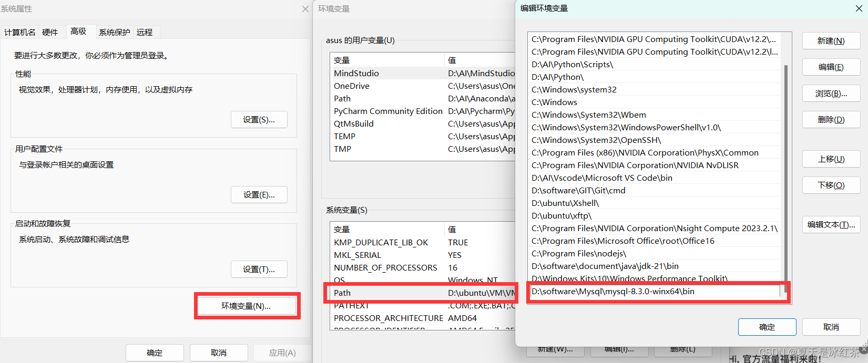Select the System32\OpenSSH\ path entry

[x=655, y=140]
